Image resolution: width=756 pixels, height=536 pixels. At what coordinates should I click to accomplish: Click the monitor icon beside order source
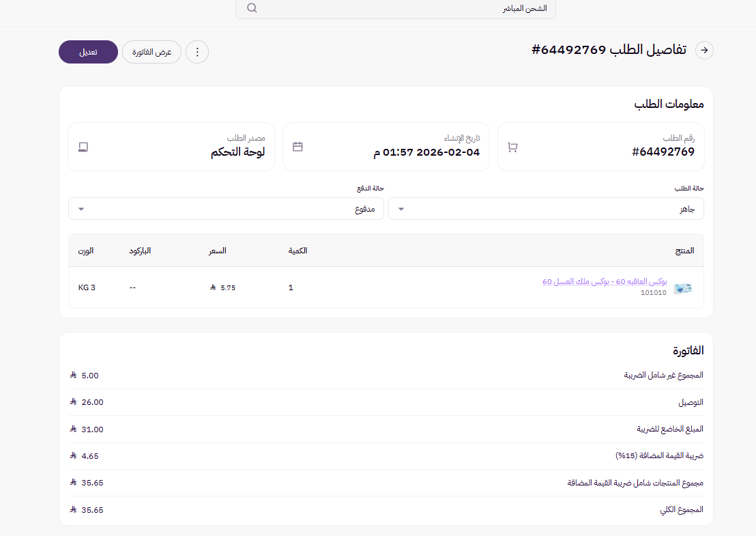tap(83, 146)
